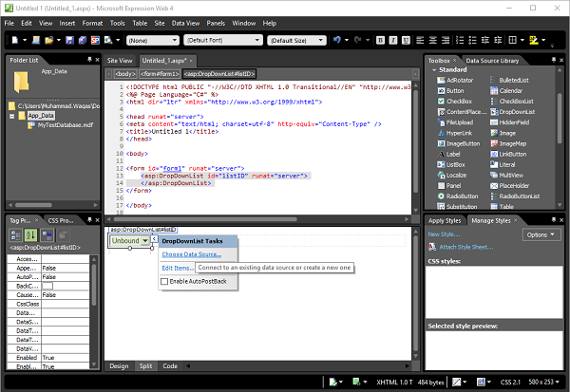
Task: Open the Default Size dropdown
Action: 295,41
